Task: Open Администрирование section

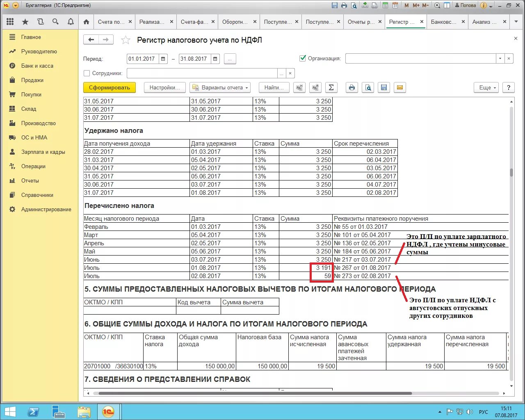Action: point(46,209)
